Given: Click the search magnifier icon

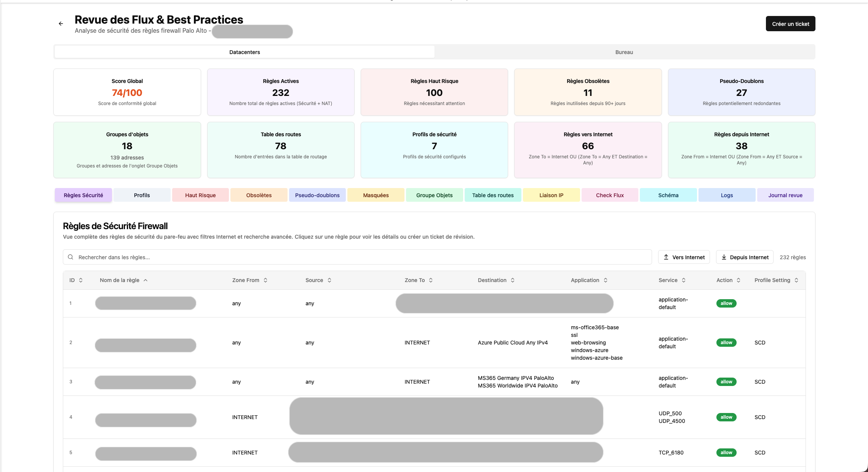Looking at the screenshot, I should point(70,257).
